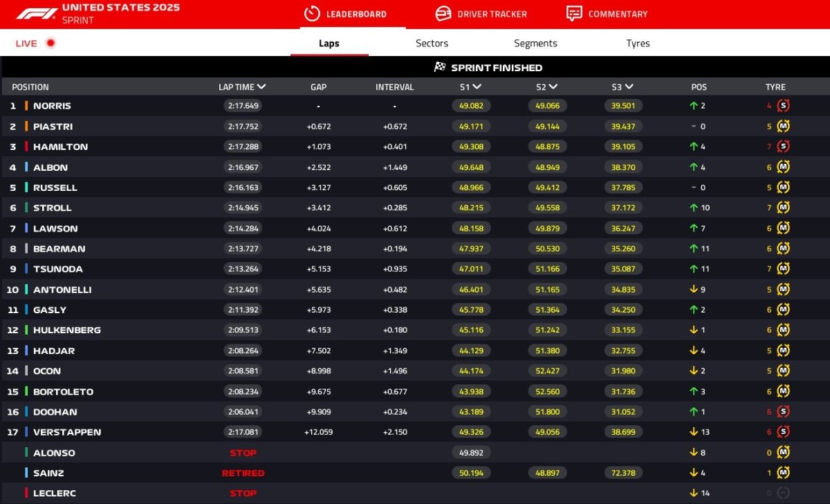Click the F1 logo in header
This screenshot has height=504, width=830.
(x=37, y=14)
